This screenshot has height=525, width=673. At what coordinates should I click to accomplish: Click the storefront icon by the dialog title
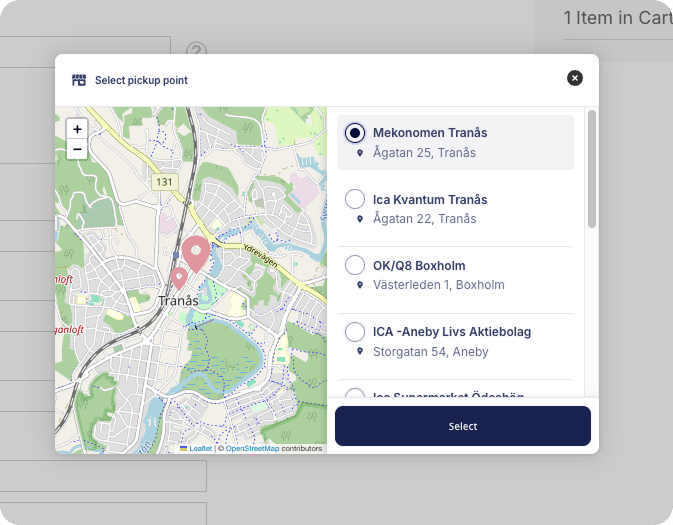(79, 80)
